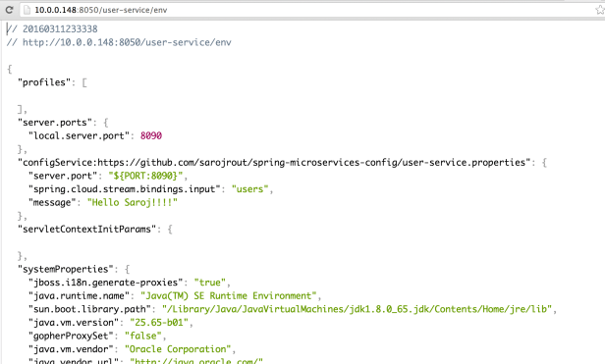Click the jdk1.8.0_65 library path value
Viewport: 605px width, 364px height.
click(357, 309)
